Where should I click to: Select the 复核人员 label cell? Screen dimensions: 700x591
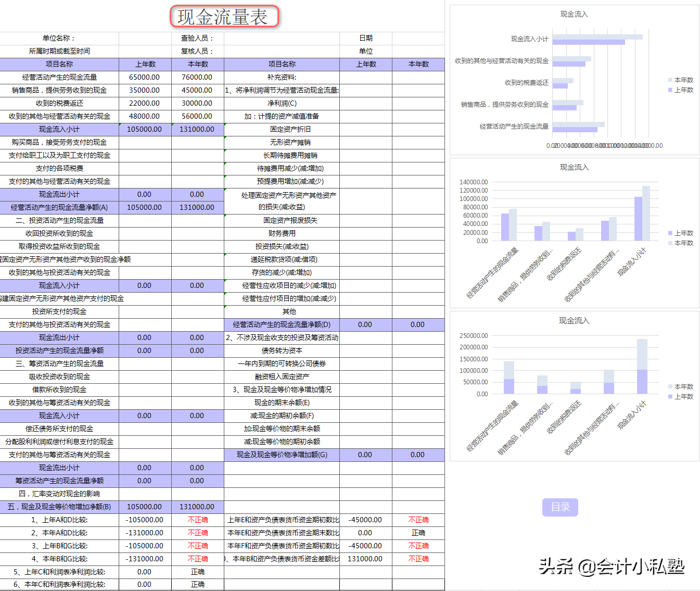198,51
